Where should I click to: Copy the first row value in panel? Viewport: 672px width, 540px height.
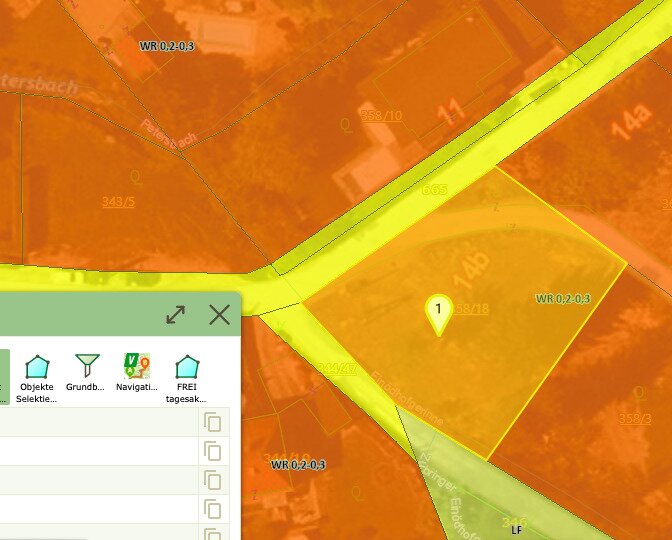(x=211, y=422)
